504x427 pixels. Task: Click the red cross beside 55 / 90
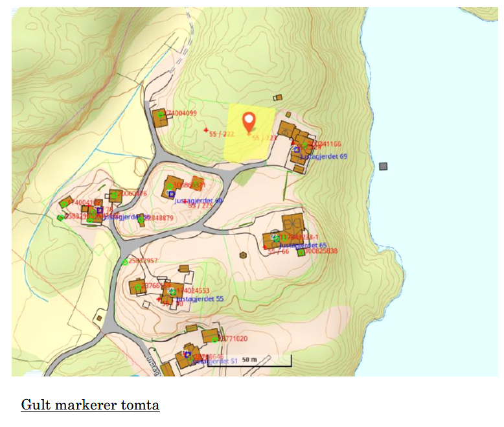[x=159, y=299]
